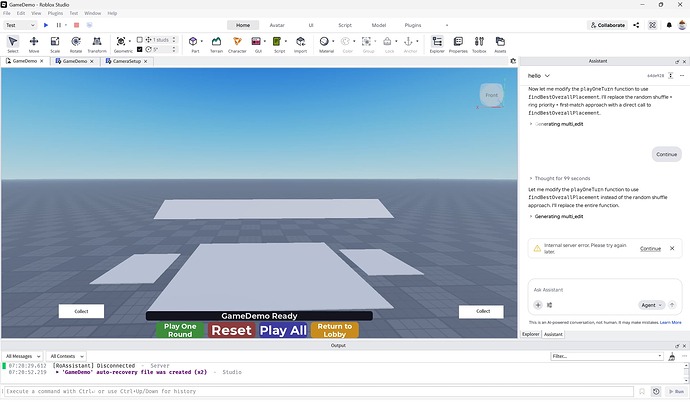Click the command bar input

[319, 391]
